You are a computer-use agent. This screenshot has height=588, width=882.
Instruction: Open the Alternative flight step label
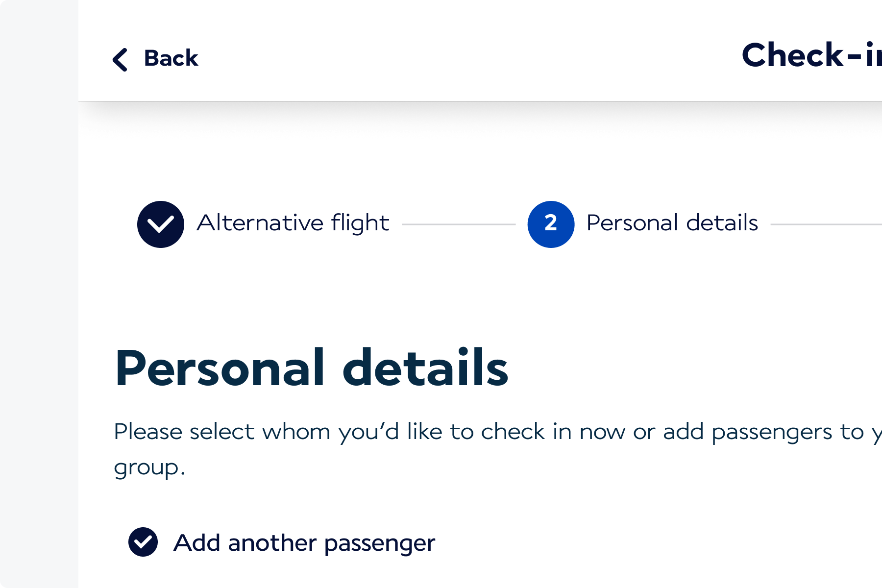293,223
